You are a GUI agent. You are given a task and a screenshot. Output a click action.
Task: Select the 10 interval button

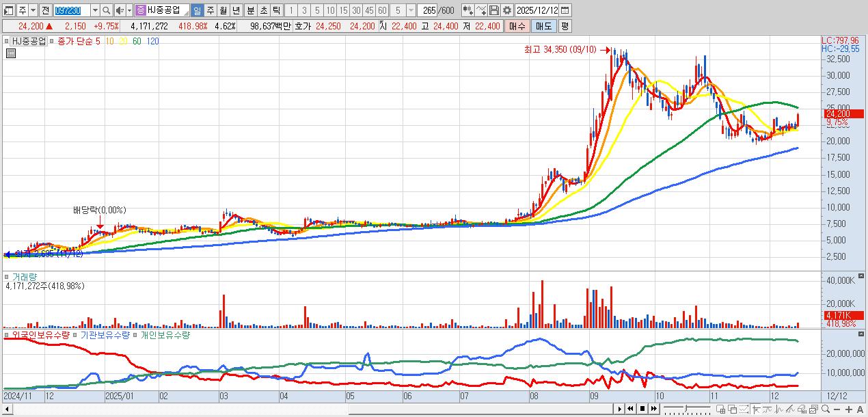point(330,10)
